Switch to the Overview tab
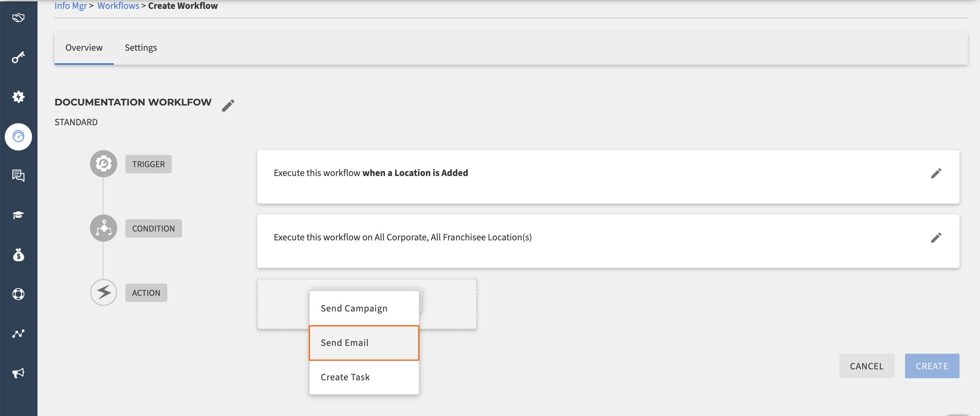Viewport: 980px width, 416px height. (84, 48)
